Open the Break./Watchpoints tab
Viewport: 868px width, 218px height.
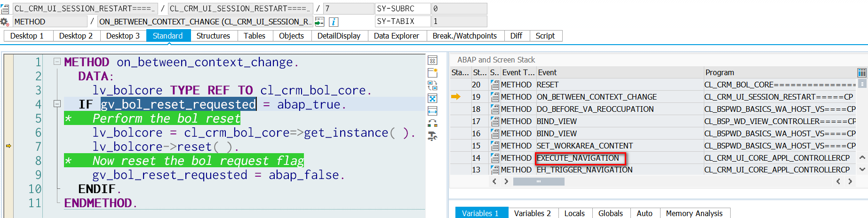pyautogui.click(x=465, y=36)
